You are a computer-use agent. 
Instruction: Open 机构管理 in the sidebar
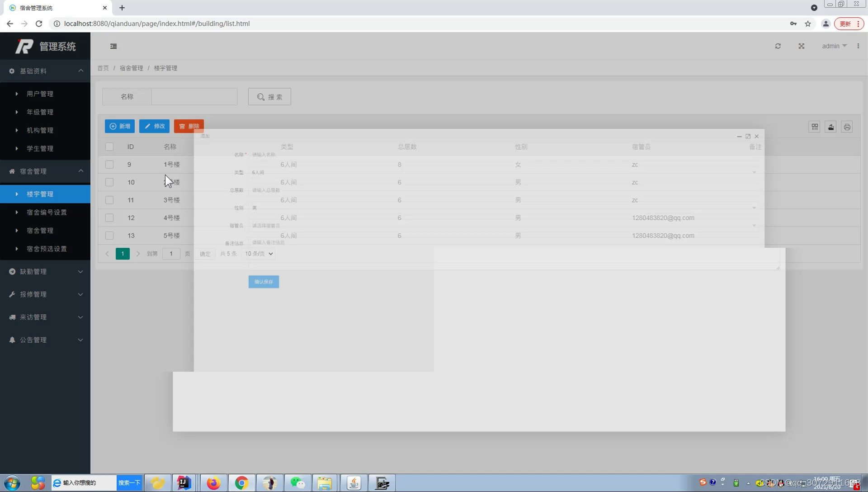pyautogui.click(x=45, y=130)
